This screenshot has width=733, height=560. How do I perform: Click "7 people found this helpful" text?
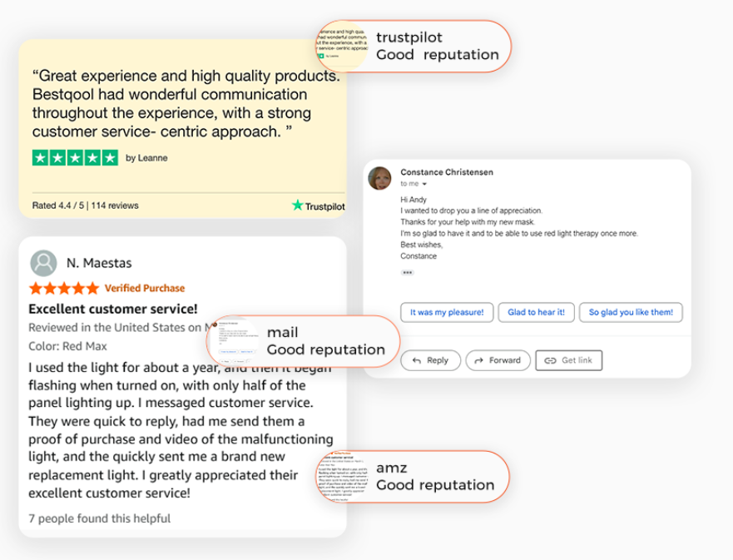(99, 518)
